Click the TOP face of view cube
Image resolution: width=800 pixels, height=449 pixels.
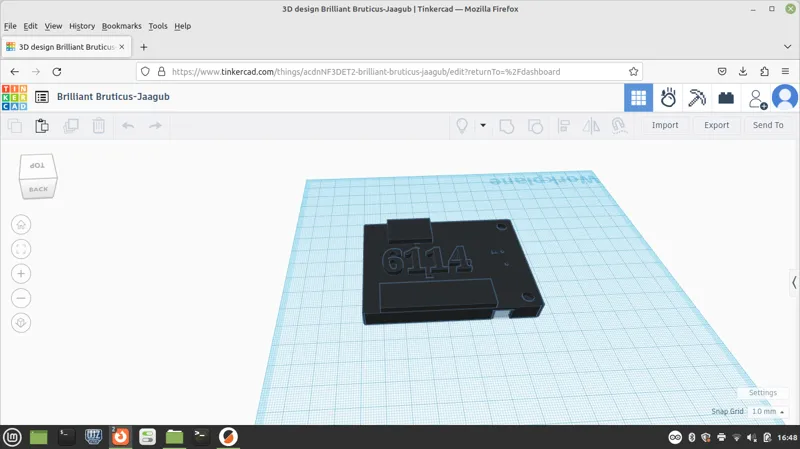pyautogui.click(x=37, y=165)
